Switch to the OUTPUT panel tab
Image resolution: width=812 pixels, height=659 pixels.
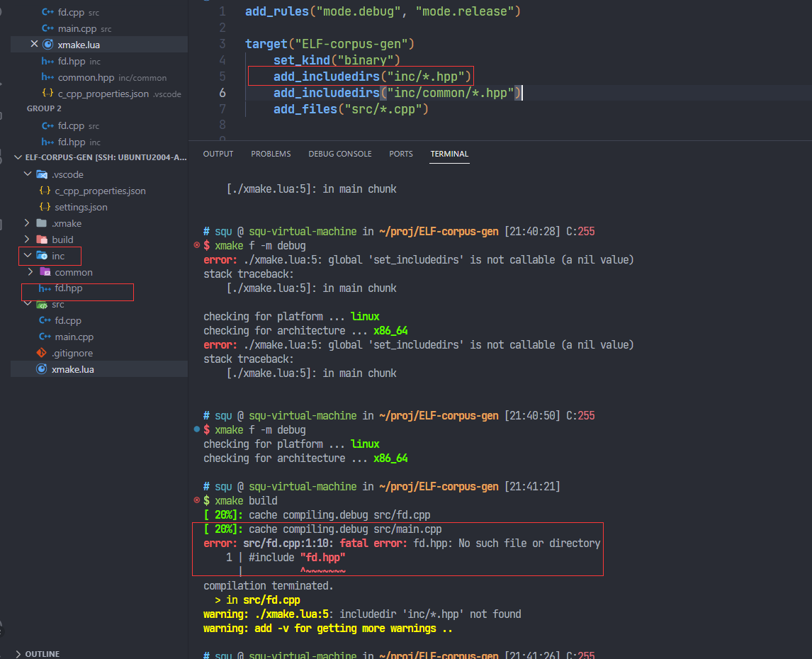[218, 154]
